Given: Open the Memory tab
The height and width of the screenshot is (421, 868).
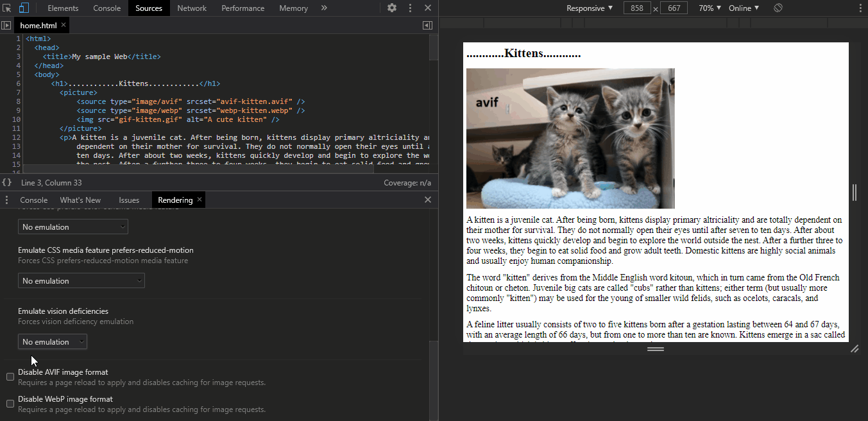Looking at the screenshot, I should click(293, 8).
